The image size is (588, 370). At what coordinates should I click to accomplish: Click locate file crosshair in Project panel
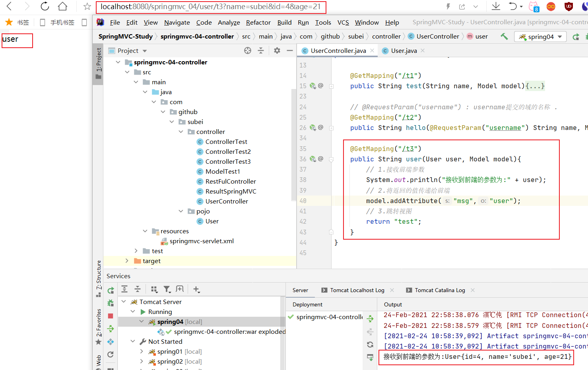pyautogui.click(x=248, y=50)
